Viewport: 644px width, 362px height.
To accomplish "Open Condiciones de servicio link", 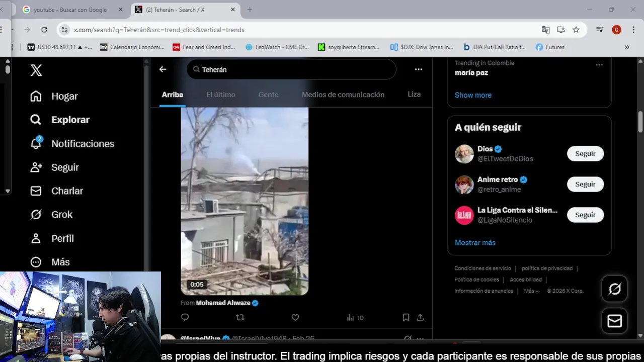I will (x=482, y=268).
